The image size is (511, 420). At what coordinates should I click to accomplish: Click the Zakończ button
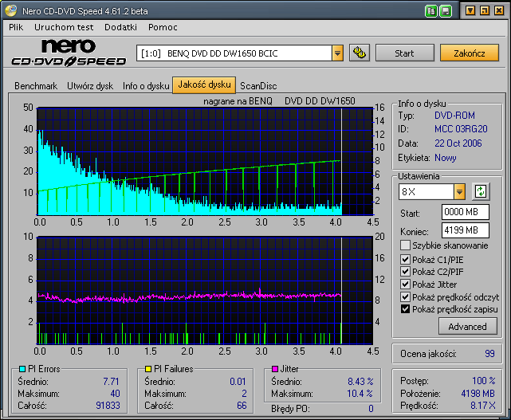(x=470, y=53)
